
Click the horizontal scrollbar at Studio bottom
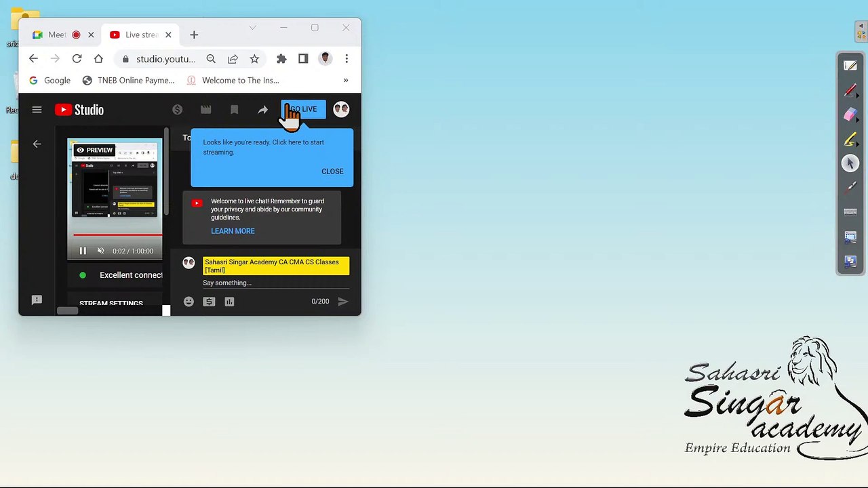[67, 311]
